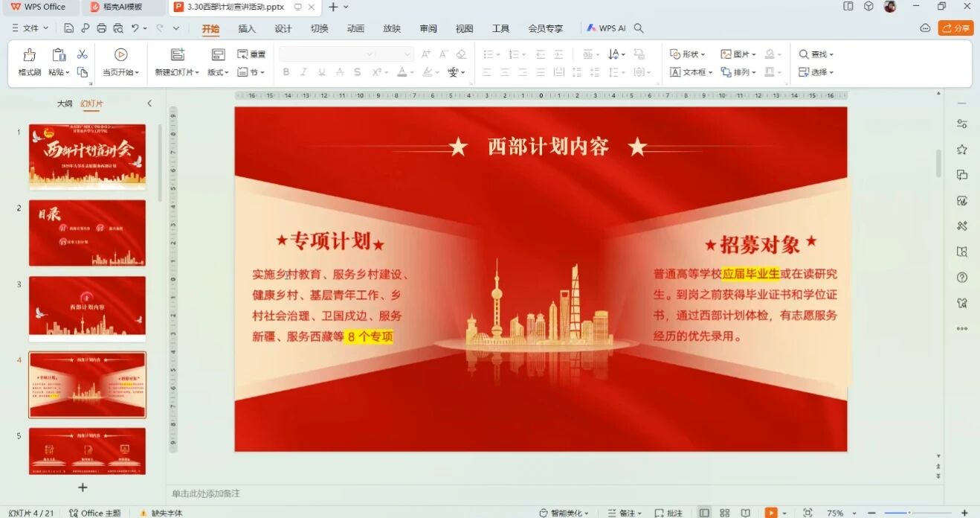This screenshot has width=980, height=518.
Task: Click the orange slideshow play button in status bar
Action: pos(771,513)
